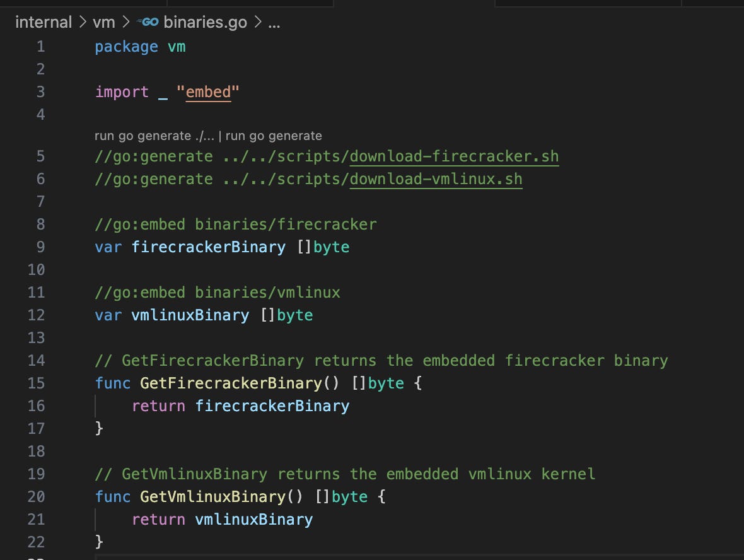Screen dimensions: 744x560
Task: Click line number 20 in gutter
Action: (x=36, y=496)
